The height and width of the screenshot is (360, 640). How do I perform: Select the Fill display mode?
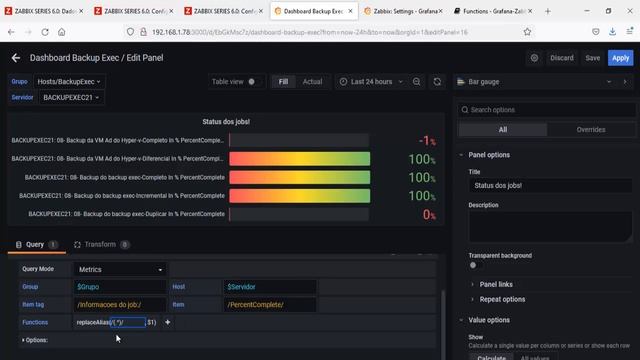(283, 82)
